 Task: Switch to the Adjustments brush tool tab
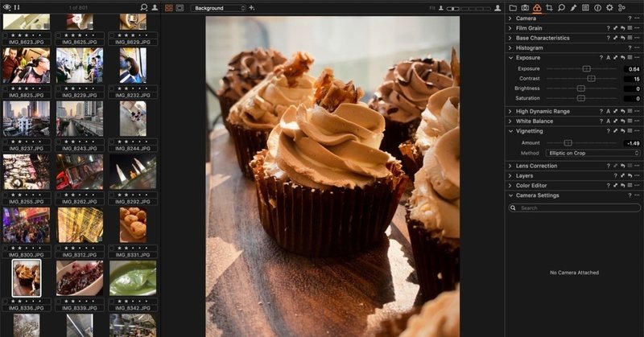(573, 8)
